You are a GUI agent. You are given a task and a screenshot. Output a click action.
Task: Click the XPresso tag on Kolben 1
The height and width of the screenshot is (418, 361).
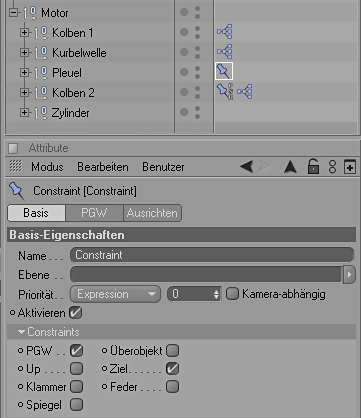pos(225,32)
